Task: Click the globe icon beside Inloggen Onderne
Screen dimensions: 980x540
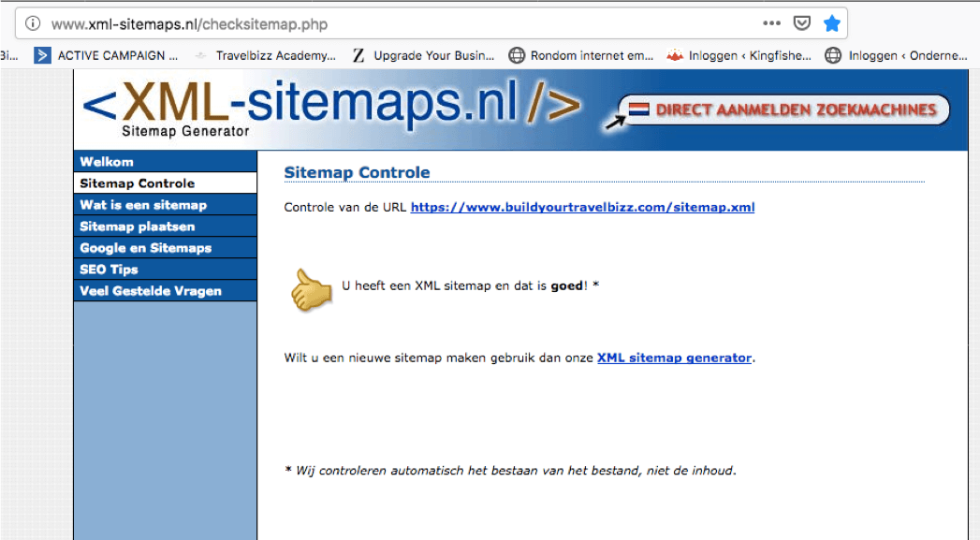Action: 833,55
